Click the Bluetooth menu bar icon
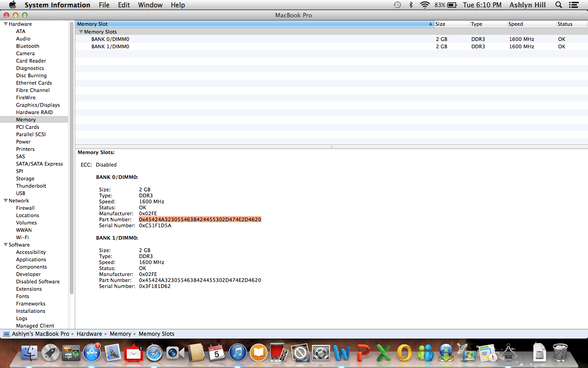This screenshot has width=588, height=368. (x=411, y=5)
